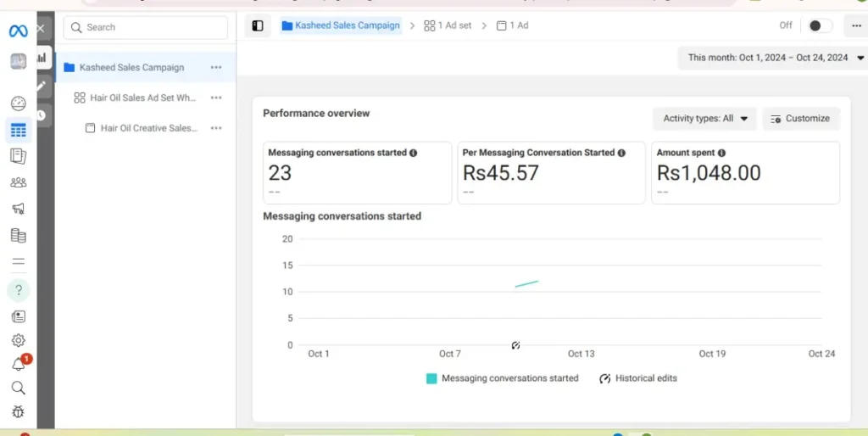Click the megaphone advertising icon
The height and width of the screenshot is (436, 868).
(x=18, y=209)
